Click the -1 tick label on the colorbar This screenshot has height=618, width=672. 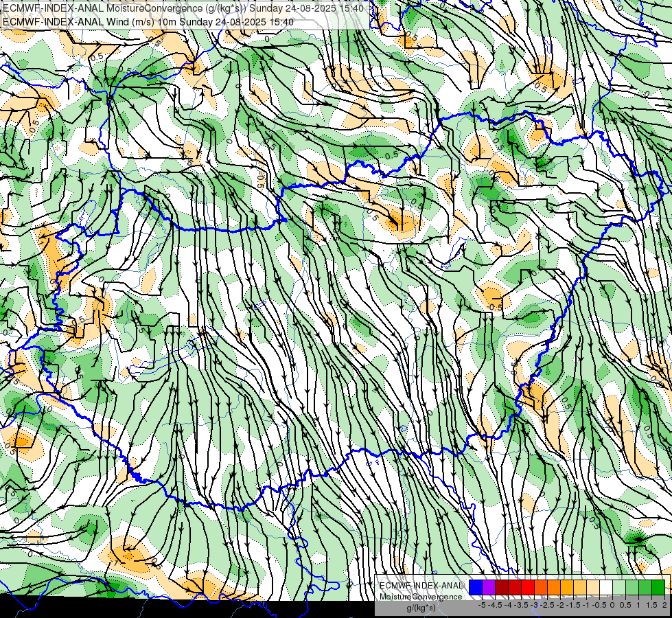coord(586,605)
